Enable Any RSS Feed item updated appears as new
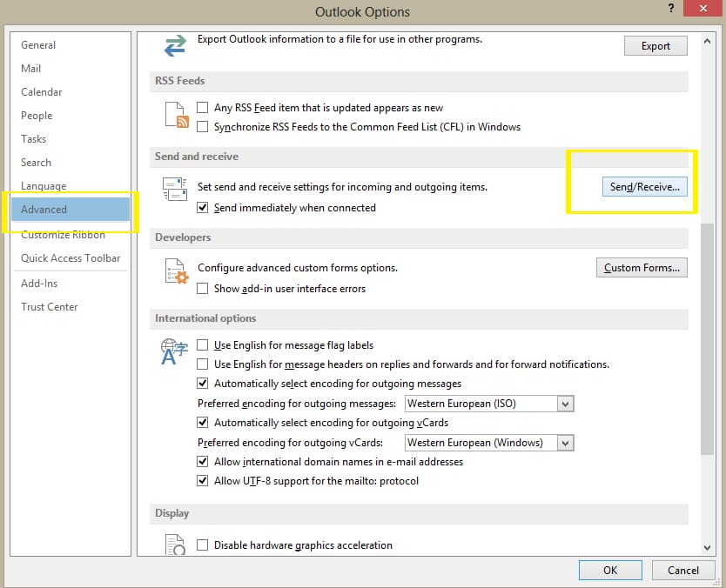The height and width of the screenshot is (588, 726). [202, 108]
